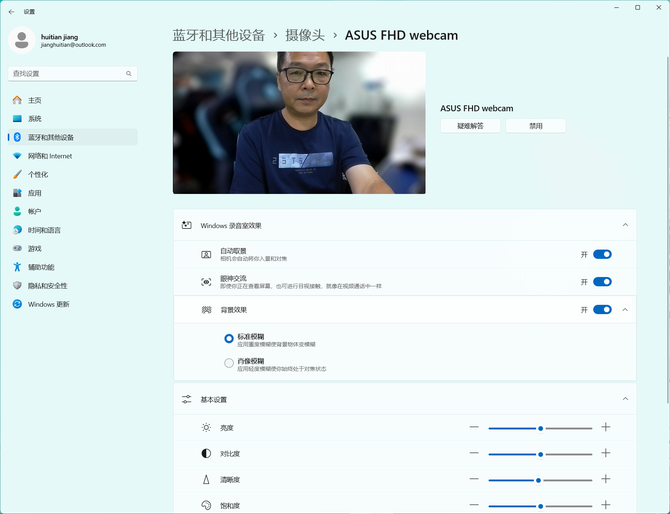Open 辅助功能 settings page
This screenshot has height=514, width=670.
73,267
